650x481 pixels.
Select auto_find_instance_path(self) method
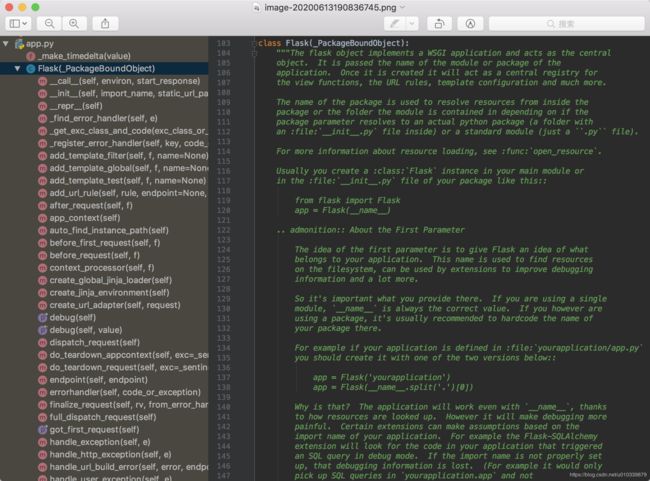click(109, 231)
